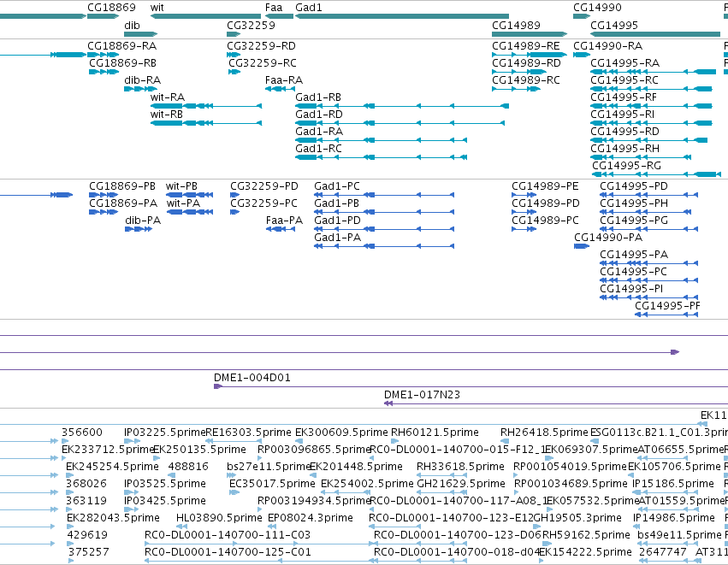Click transcript wit-RB
This screenshot has height=565, width=728.
pyautogui.click(x=166, y=115)
